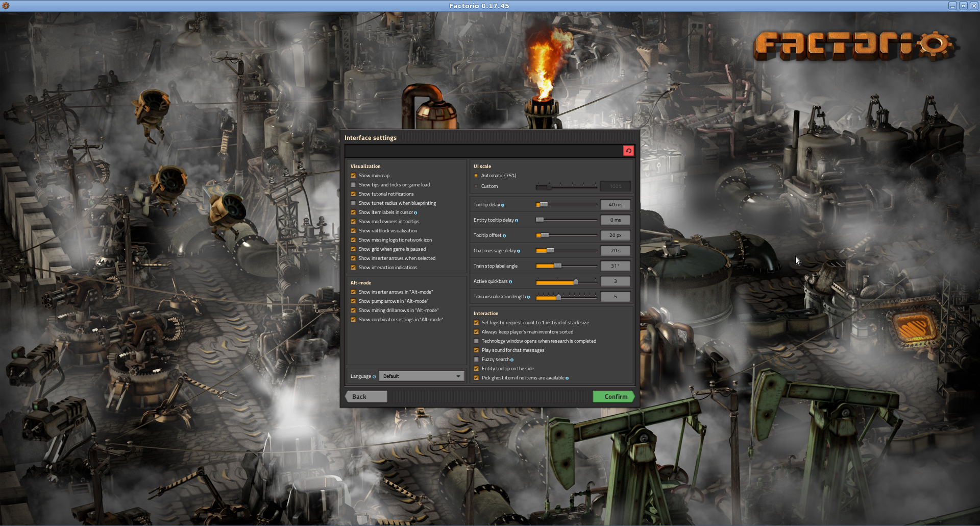Toggle Show combinator settings in Alt-mode
The width and height of the screenshot is (980, 526).
point(353,320)
